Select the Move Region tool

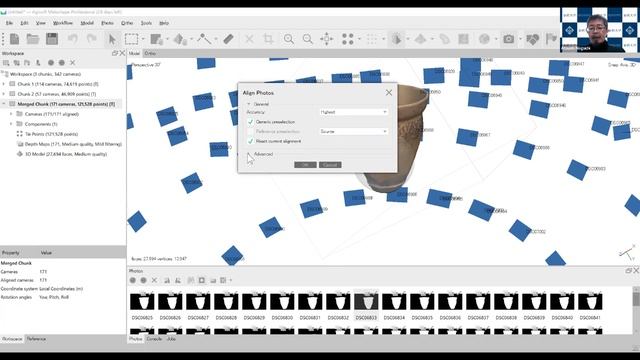coord(156,39)
